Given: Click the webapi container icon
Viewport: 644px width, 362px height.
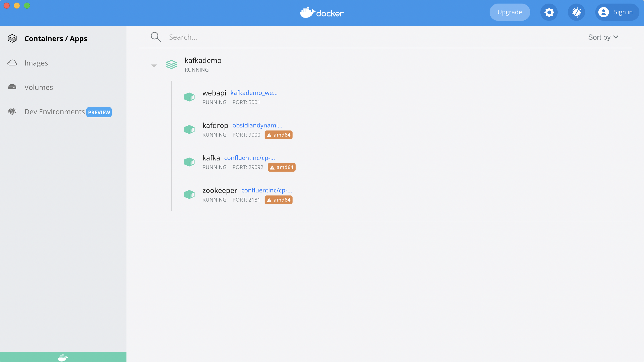Looking at the screenshot, I should 189,97.
